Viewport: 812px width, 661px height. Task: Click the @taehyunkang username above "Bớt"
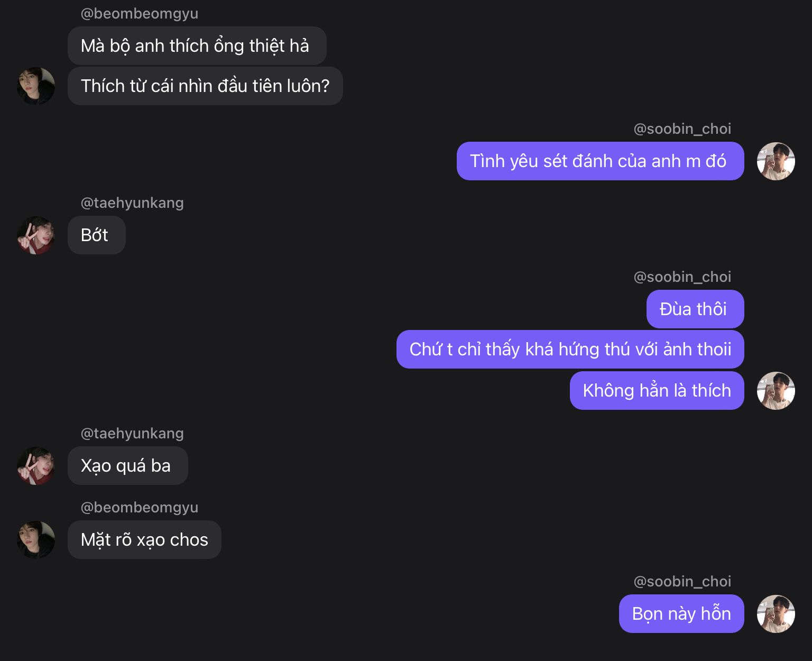click(132, 203)
